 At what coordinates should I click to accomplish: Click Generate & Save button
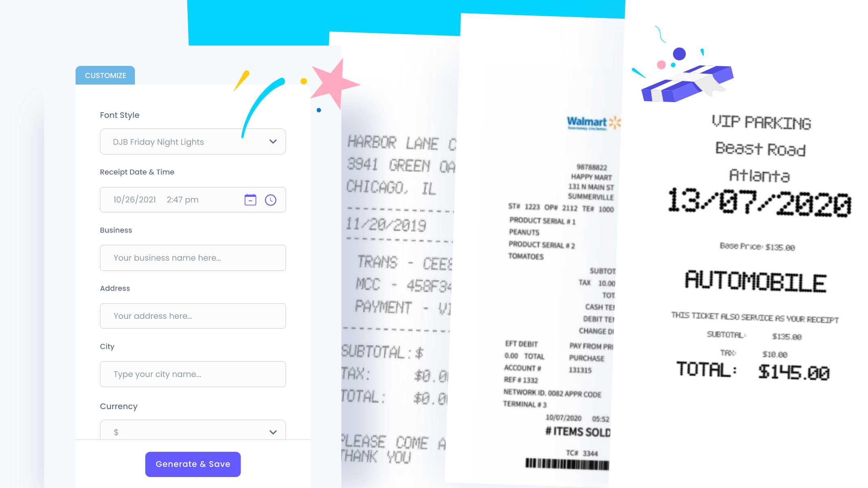[x=193, y=464]
